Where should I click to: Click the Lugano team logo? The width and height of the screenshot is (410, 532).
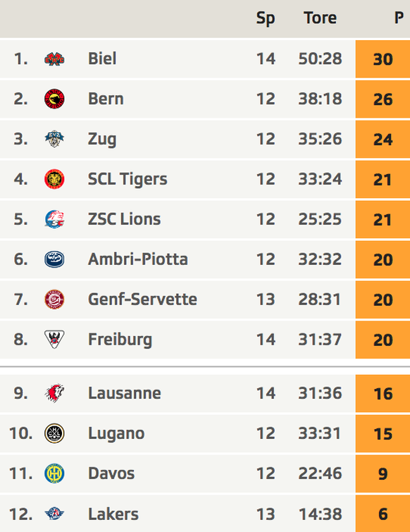[x=54, y=433]
